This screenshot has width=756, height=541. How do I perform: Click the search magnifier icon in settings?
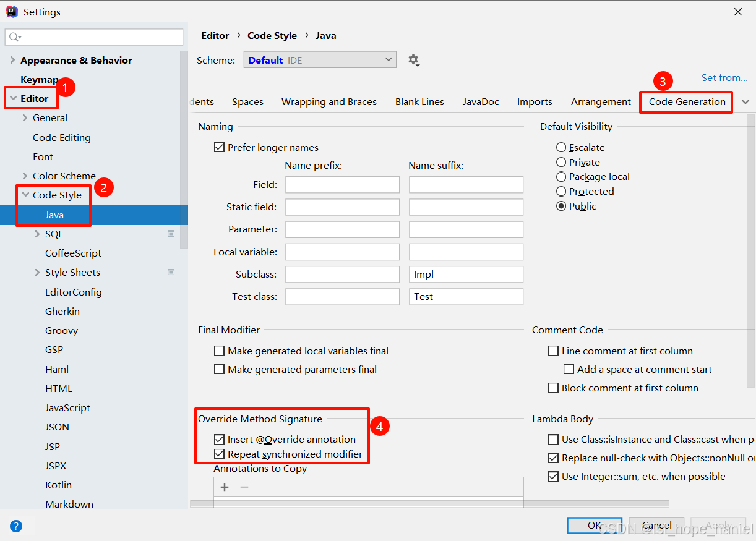pos(15,37)
